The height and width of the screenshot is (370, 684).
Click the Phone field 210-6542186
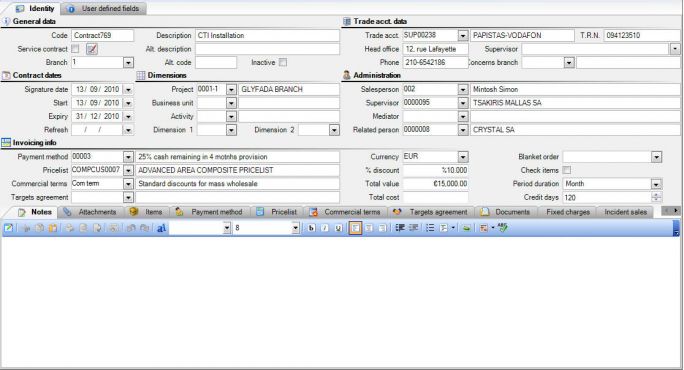435,62
